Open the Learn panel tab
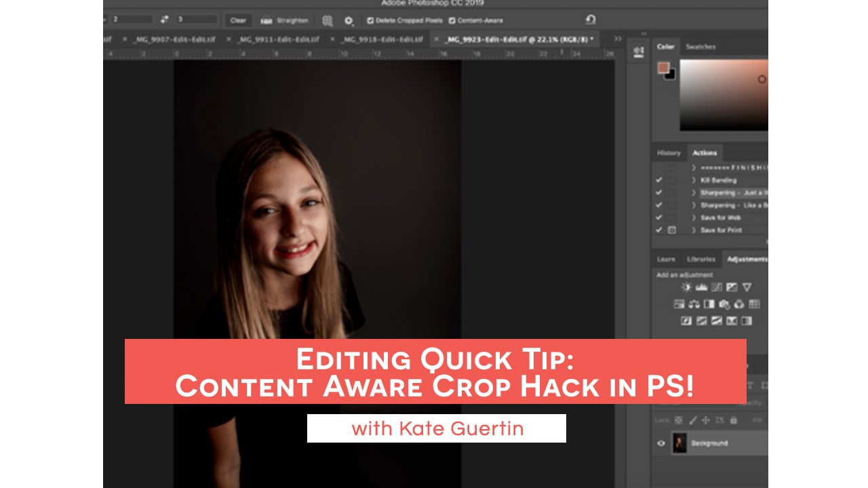 (666, 259)
